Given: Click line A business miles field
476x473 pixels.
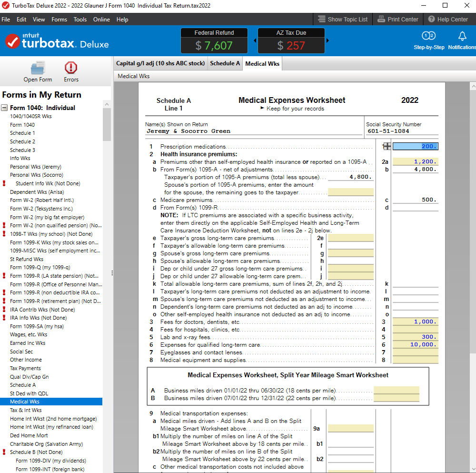Looking at the screenshot, I should pyautogui.click(x=397, y=391).
